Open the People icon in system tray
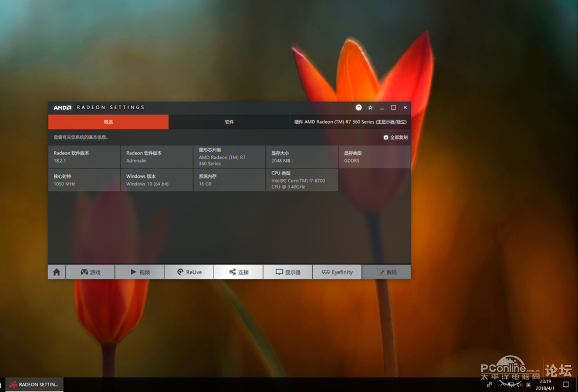Screen dimensions: 578x392 pos(489,385)
